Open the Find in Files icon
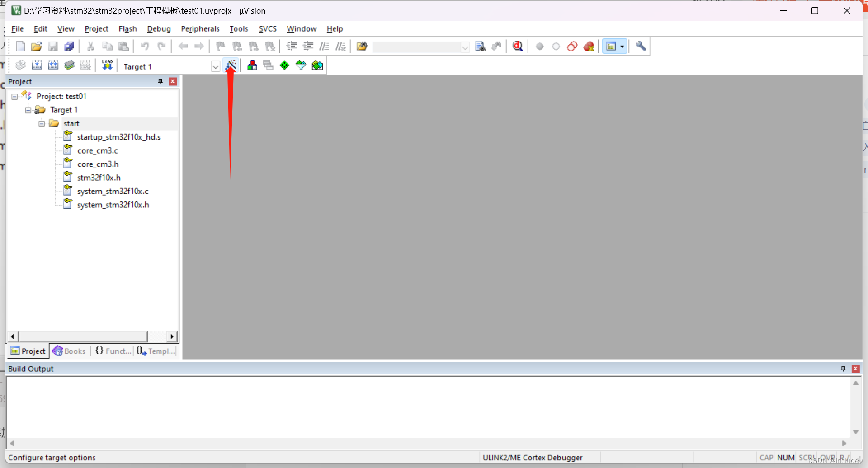The image size is (868, 468). click(x=362, y=47)
